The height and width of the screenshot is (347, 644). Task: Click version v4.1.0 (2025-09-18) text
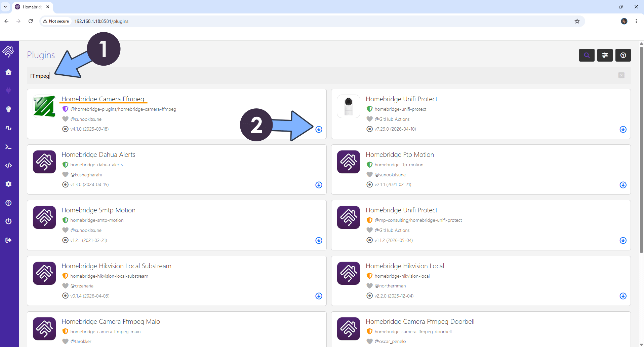pos(89,129)
